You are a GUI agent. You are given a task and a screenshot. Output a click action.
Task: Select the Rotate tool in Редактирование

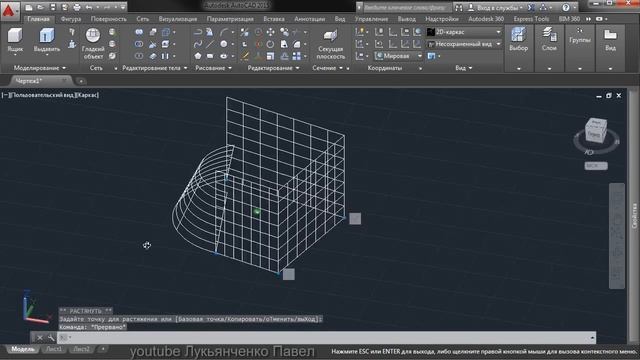[x=271, y=44]
